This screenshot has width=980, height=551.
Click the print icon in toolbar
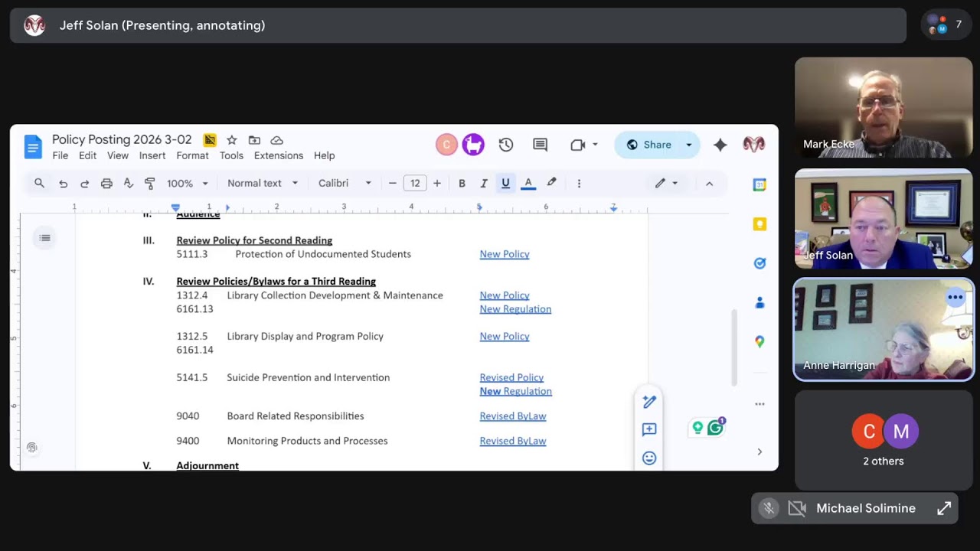point(106,183)
